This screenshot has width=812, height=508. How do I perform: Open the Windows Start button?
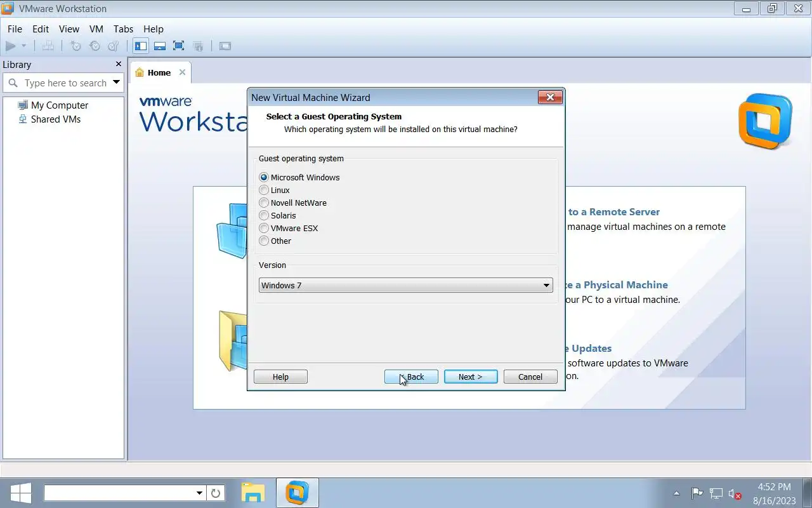[x=20, y=493]
